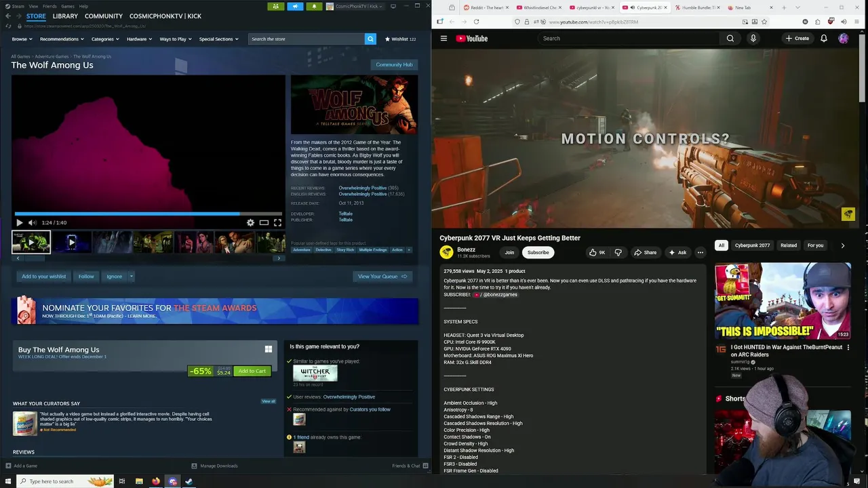Bookmark page with the star icon
The width and height of the screenshot is (868, 488).
click(x=764, y=22)
